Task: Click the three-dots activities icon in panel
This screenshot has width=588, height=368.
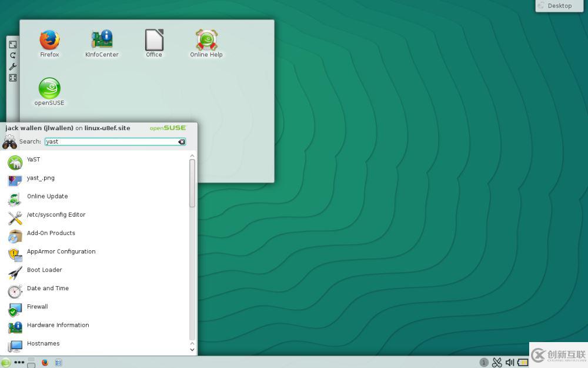Action: click(19, 362)
